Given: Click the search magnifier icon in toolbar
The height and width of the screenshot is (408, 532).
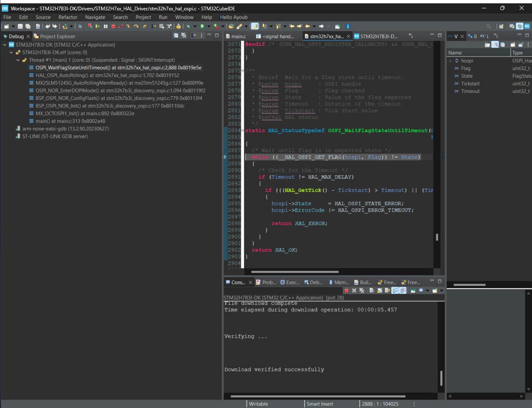Looking at the screenshot, I should 488,26.
